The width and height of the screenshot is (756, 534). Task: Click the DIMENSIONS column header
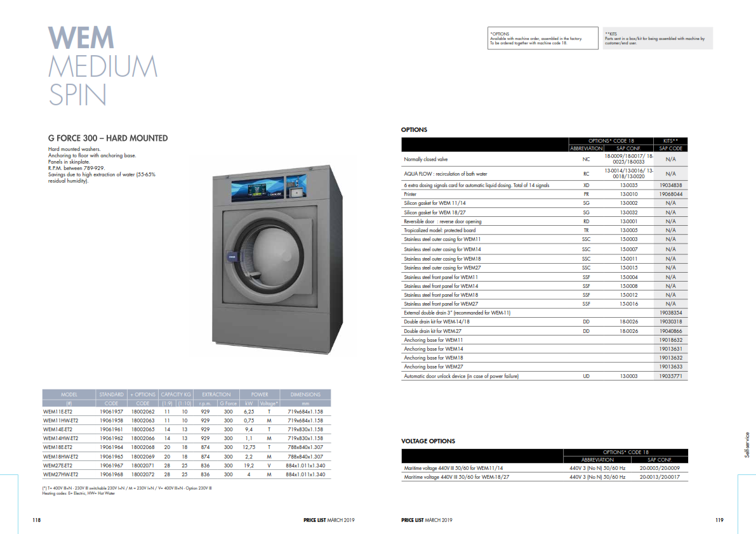(x=305, y=394)
